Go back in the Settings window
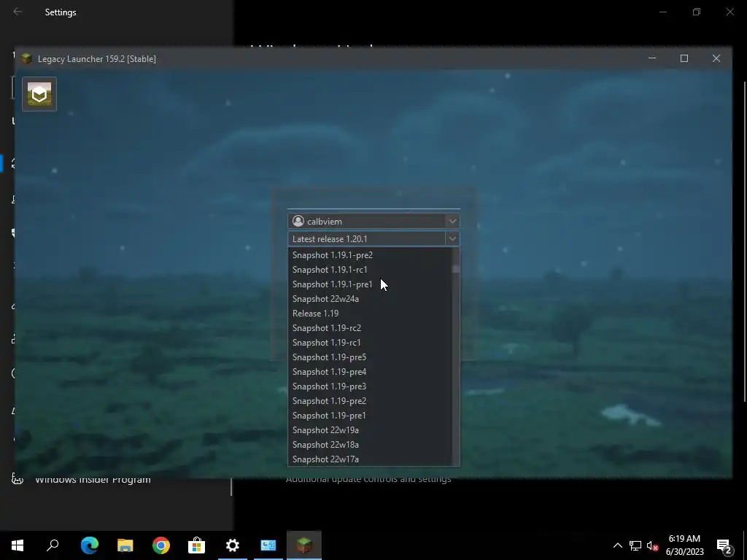The width and height of the screenshot is (747, 560). 18,12
